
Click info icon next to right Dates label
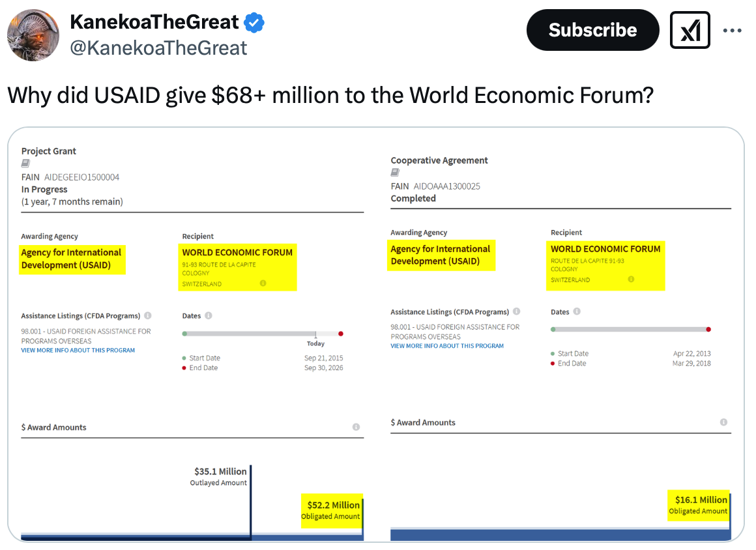coord(577,311)
